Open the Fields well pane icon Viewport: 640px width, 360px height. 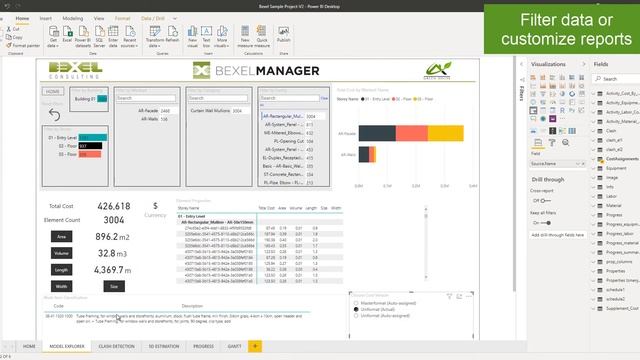tap(538, 142)
